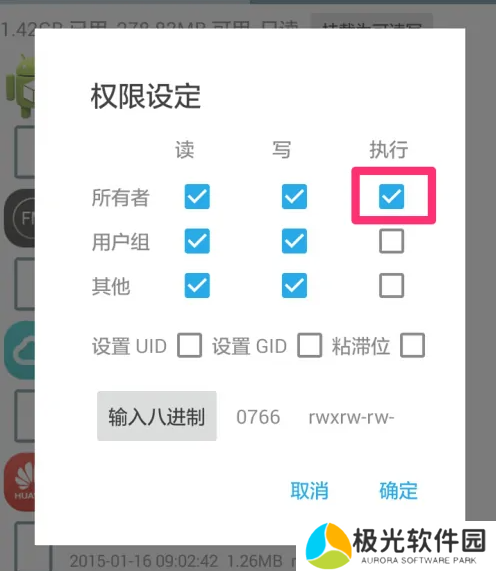496x571 pixels.
Task: Tap the red Huawei app icon
Action: pos(20,482)
